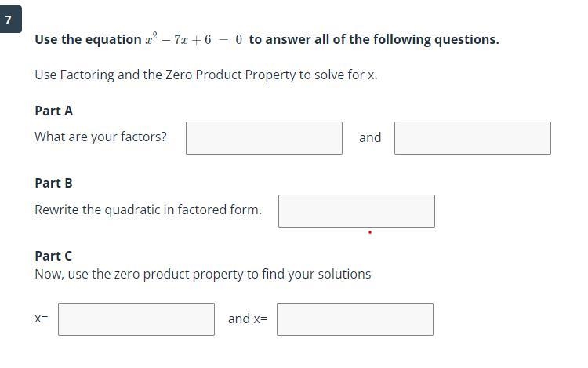Image resolution: width=588 pixels, height=368 pixels.
Task: Click the "Now, use the zero product property" sentence
Action: [x=203, y=274]
